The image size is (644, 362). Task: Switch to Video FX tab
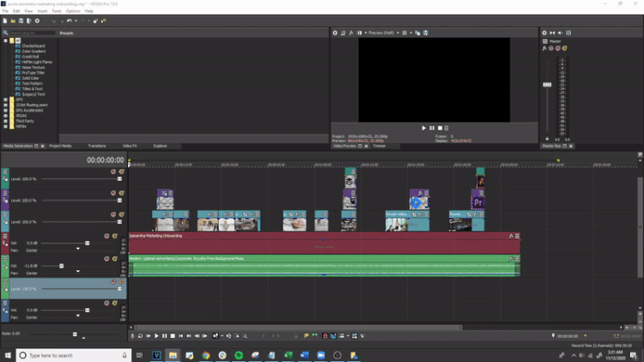[x=130, y=146]
